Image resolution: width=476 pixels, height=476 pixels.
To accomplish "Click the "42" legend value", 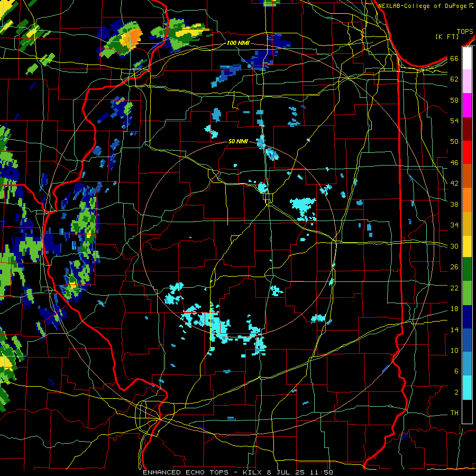I will 454,184.
